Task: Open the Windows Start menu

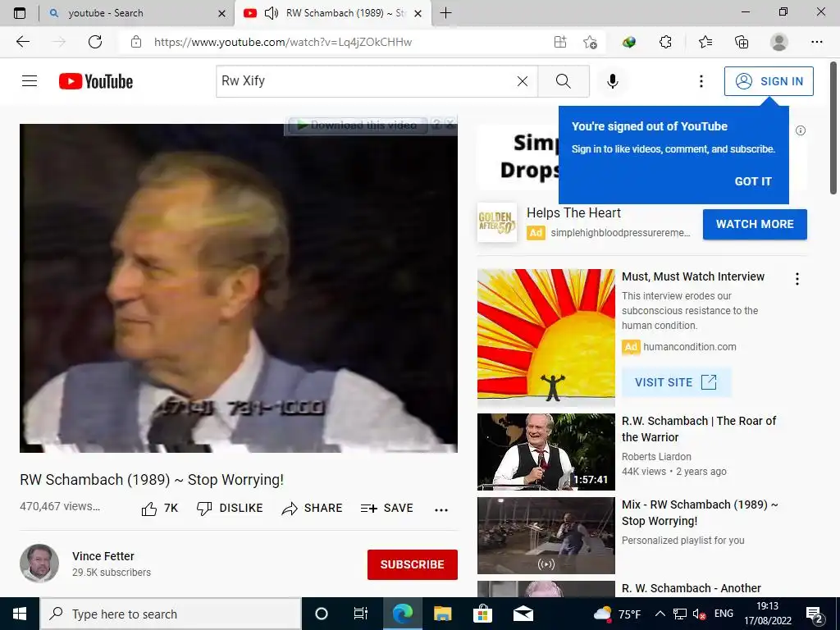Action: tap(20, 614)
